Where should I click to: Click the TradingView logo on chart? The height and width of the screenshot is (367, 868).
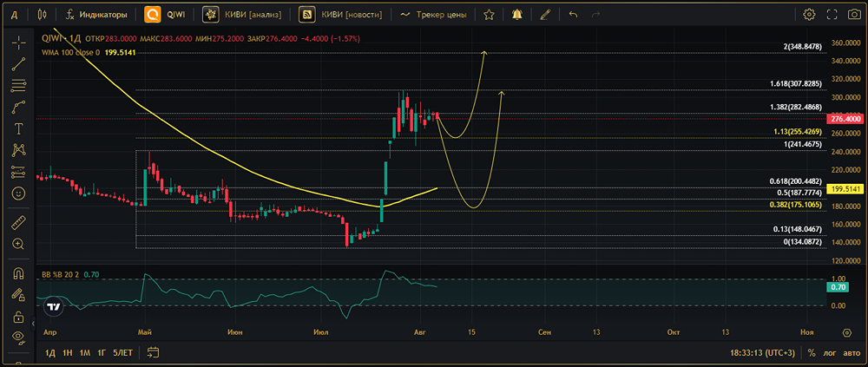(x=54, y=306)
